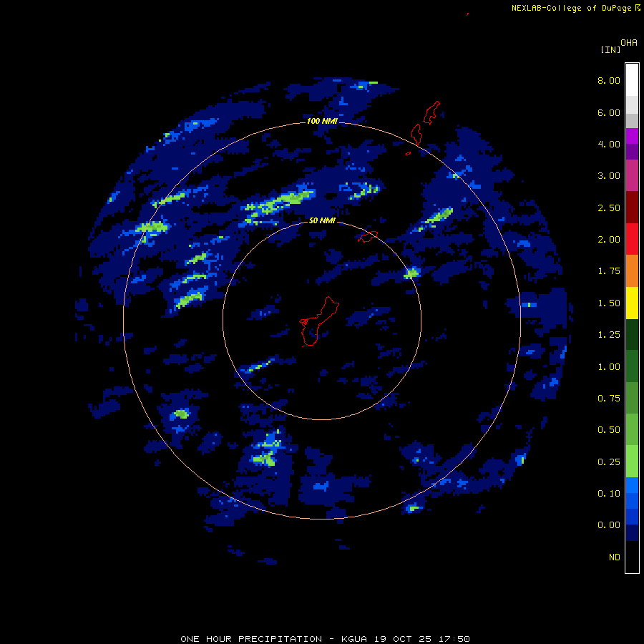This screenshot has height=644, width=644.
Task: Click the small icon after DuPage text
Action: pos(638,8)
